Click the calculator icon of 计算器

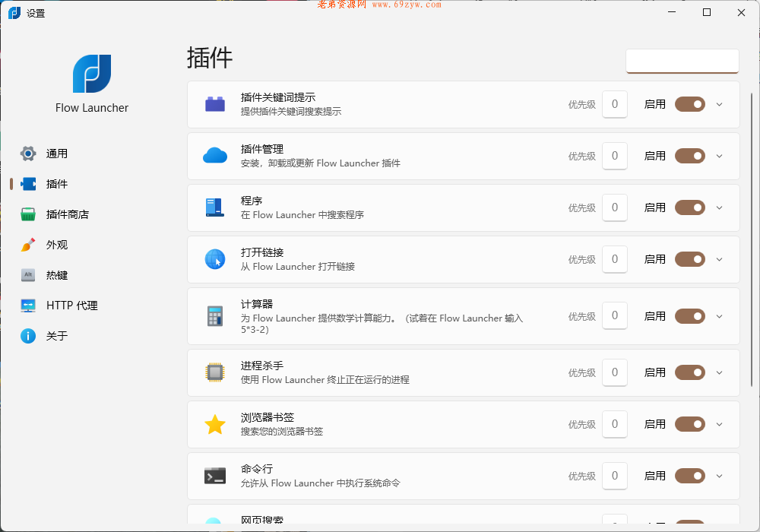(x=215, y=316)
